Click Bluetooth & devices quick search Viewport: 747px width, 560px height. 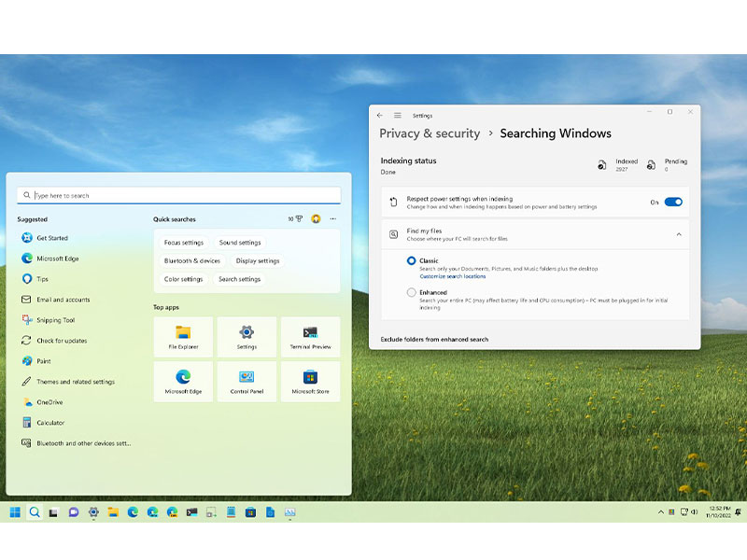tap(192, 261)
